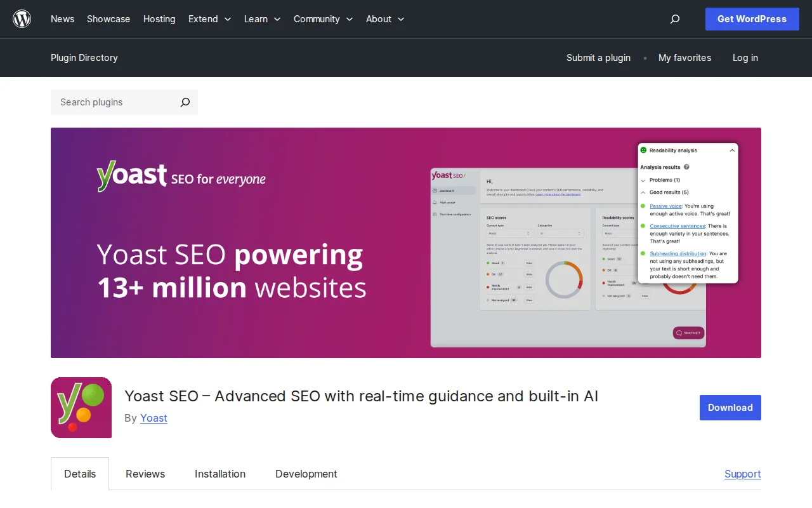
Task: Download the Yoast SEO plugin
Action: (730, 408)
